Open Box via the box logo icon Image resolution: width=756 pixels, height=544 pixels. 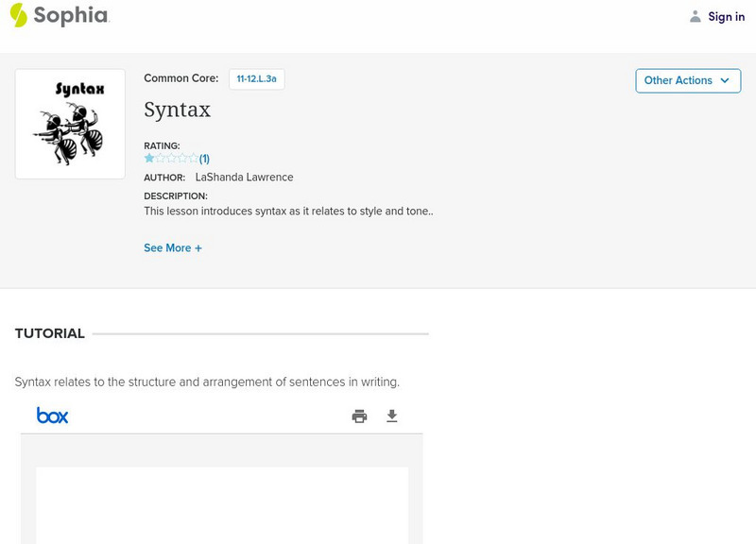[53, 416]
